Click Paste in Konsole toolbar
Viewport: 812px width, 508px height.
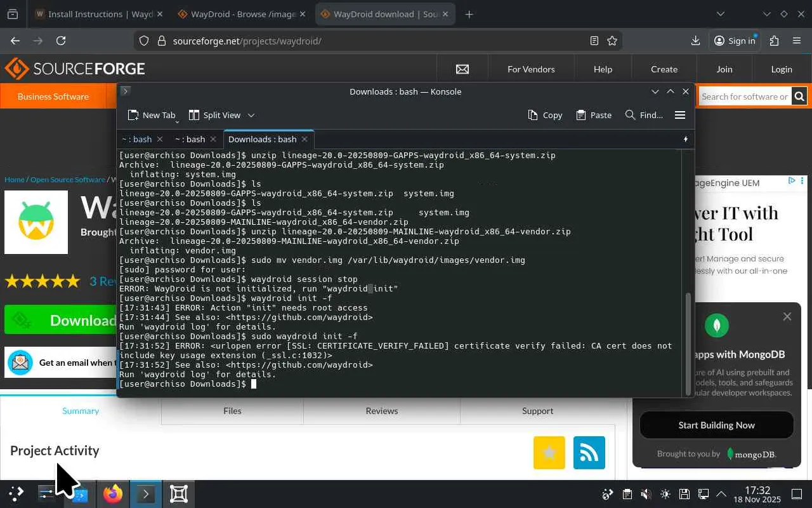point(594,115)
